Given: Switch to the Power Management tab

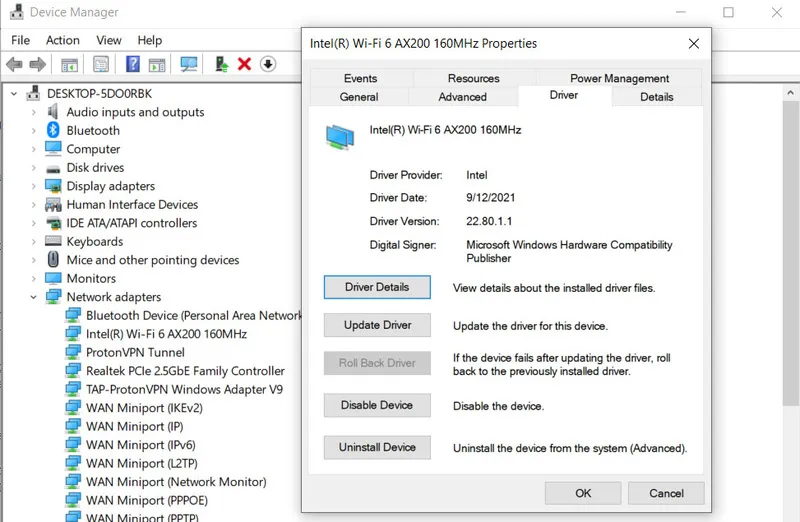Looking at the screenshot, I should (x=619, y=78).
